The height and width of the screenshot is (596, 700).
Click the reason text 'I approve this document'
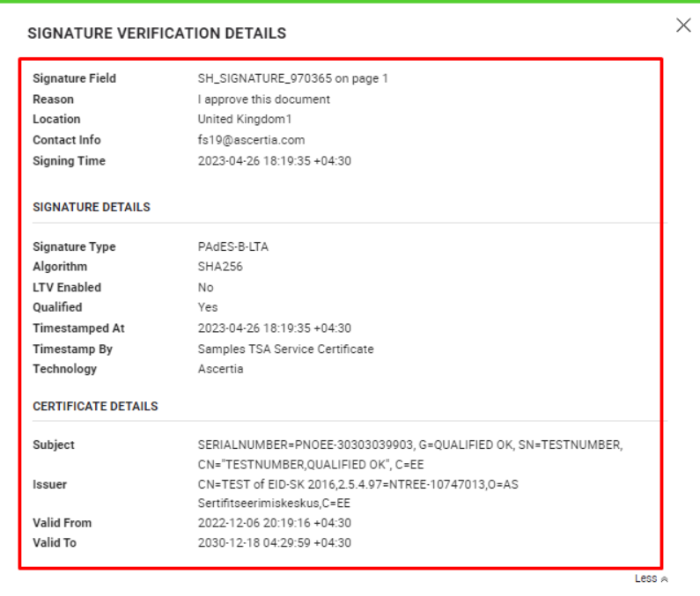[x=263, y=99]
